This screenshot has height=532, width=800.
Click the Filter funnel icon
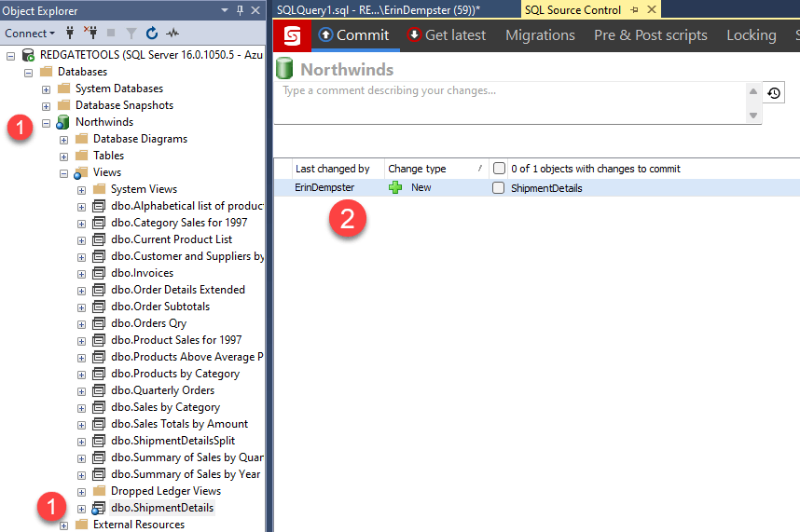(x=131, y=34)
